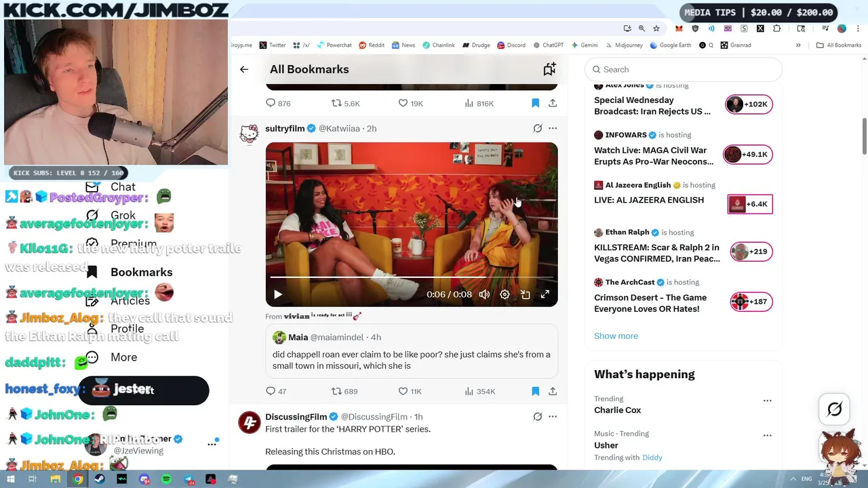868x488 pixels.
Task: Seek the video progress bar
Action: [412, 278]
